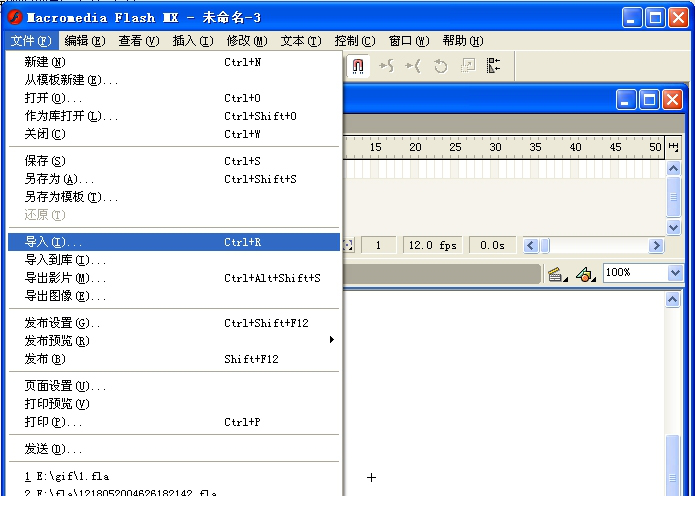The height and width of the screenshot is (515, 695).
Task: Choose 导入到库(I)... menu item
Action: click(x=174, y=260)
